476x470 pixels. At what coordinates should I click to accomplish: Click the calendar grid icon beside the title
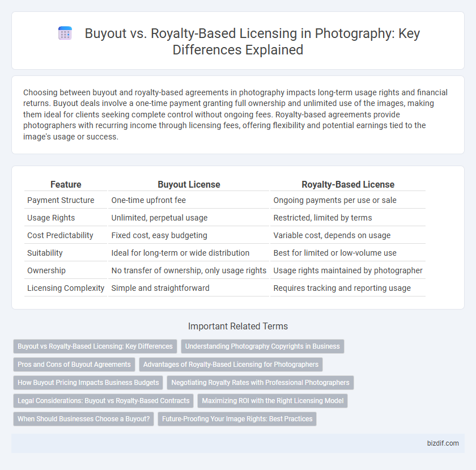(x=65, y=33)
